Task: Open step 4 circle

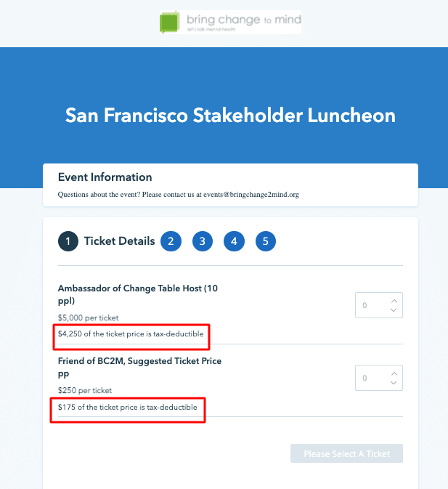Action: pos(234,241)
